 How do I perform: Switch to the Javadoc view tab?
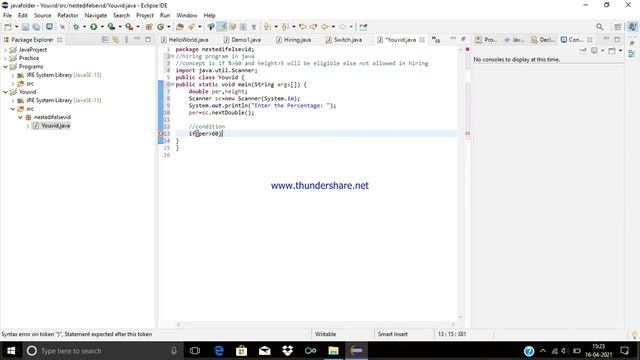pyautogui.click(x=514, y=40)
